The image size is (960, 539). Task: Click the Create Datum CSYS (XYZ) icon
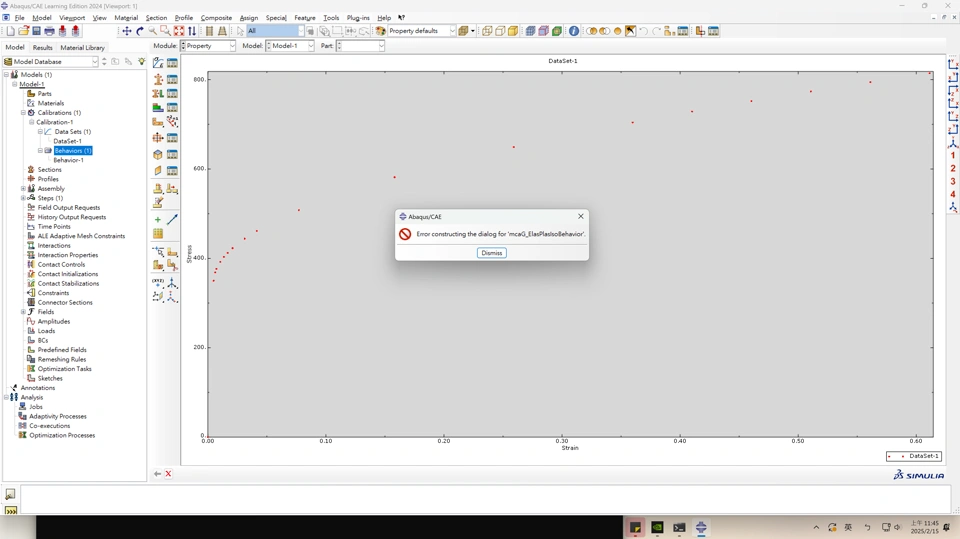tap(158, 282)
